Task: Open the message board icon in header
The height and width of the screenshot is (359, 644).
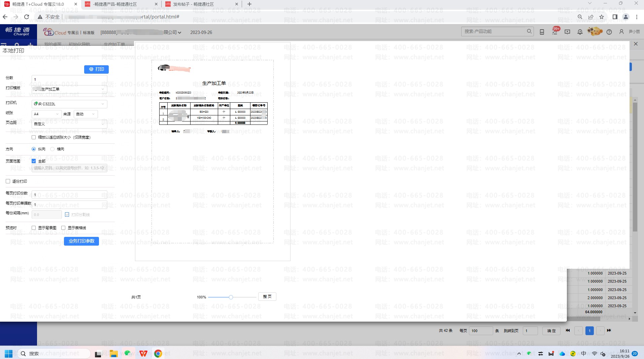Action: pos(567,32)
